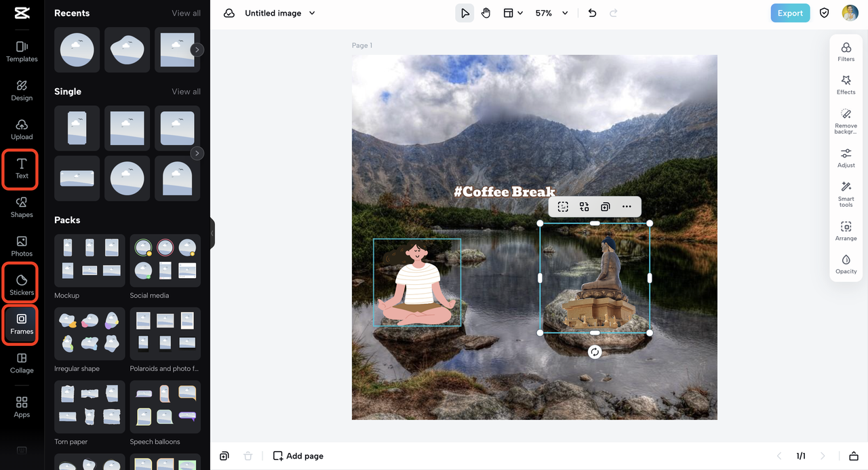Open the Text panel
Viewport: 868px width, 470px height.
(x=22, y=169)
